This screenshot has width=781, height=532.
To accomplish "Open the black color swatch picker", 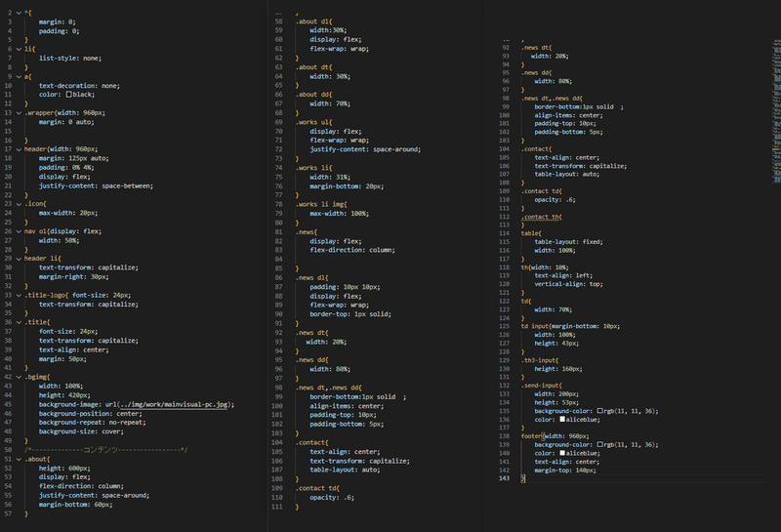I will click(68, 95).
